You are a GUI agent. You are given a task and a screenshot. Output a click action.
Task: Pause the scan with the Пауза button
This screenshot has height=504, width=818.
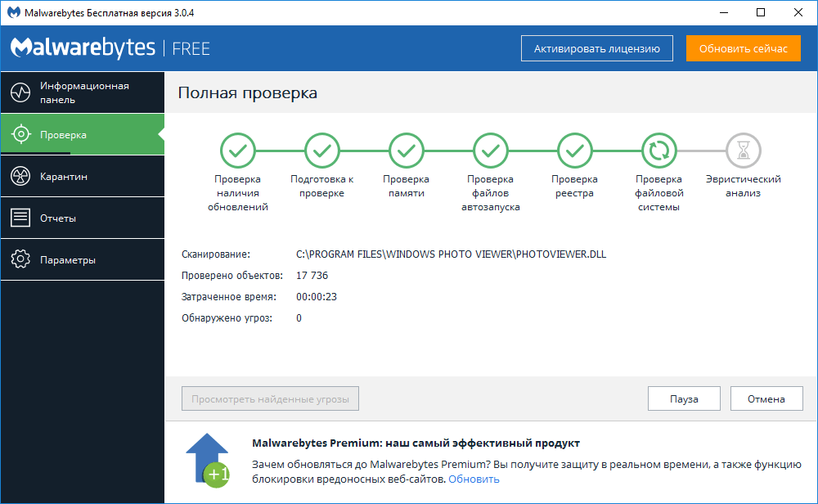[684, 398]
